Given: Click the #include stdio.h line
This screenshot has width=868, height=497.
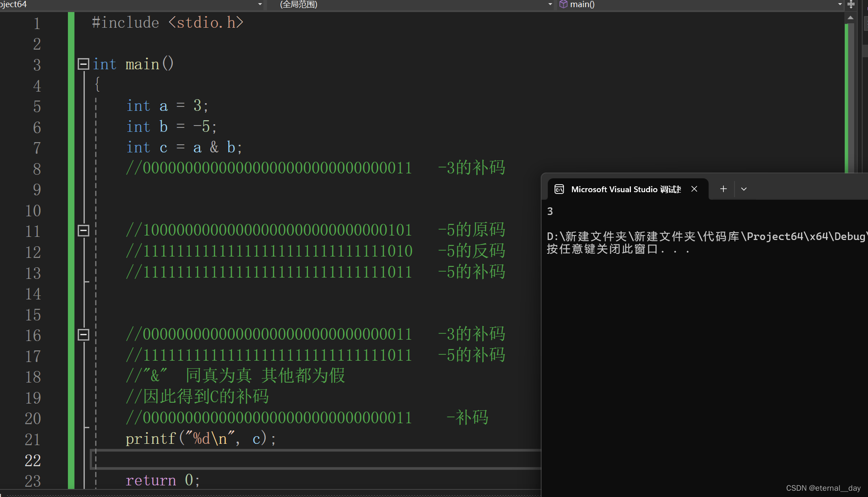Looking at the screenshot, I should pos(167,23).
